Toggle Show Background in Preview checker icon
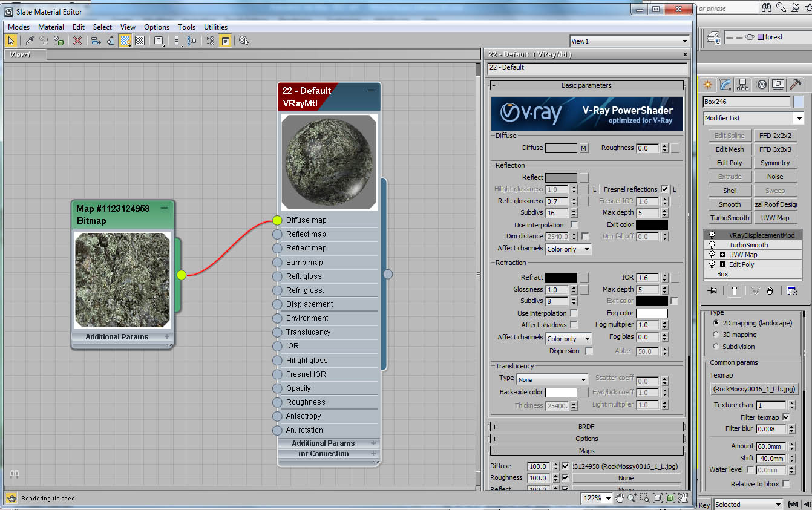 tap(140, 41)
